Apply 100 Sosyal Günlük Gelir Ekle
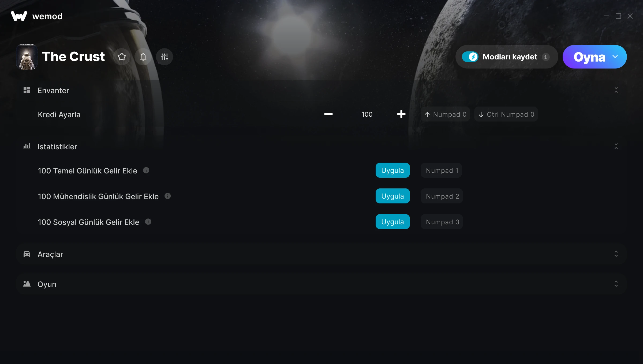Screen dimensions: 643x364 click(392, 222)
